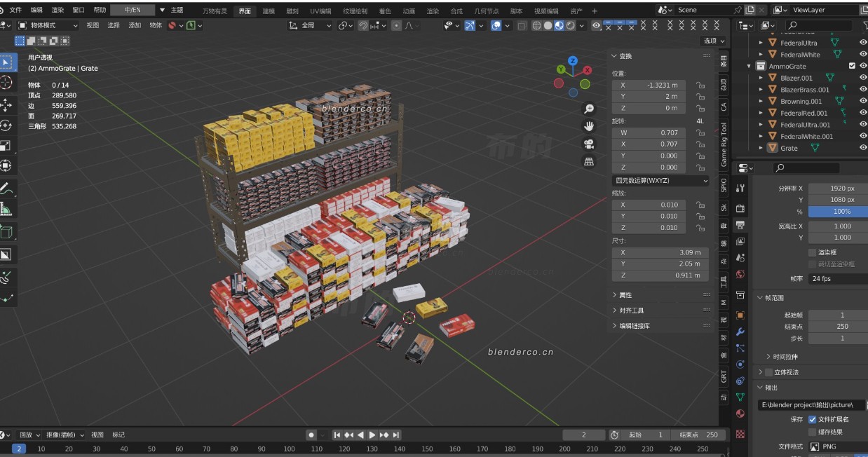Toggle visibility of FederalUltra object
The image size is (868, 457).
pyautogui.click(x=863, y=43)
